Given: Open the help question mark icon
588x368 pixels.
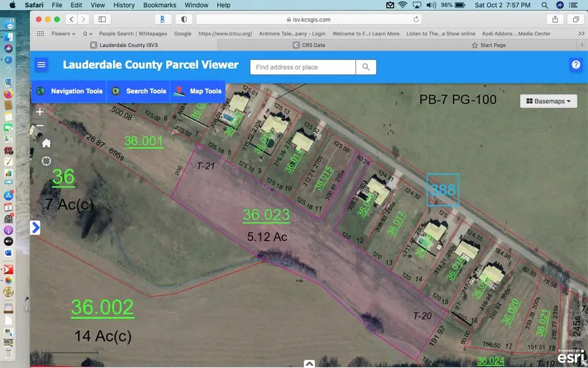Looking at the screenshot, I should (x=576, y=65).
